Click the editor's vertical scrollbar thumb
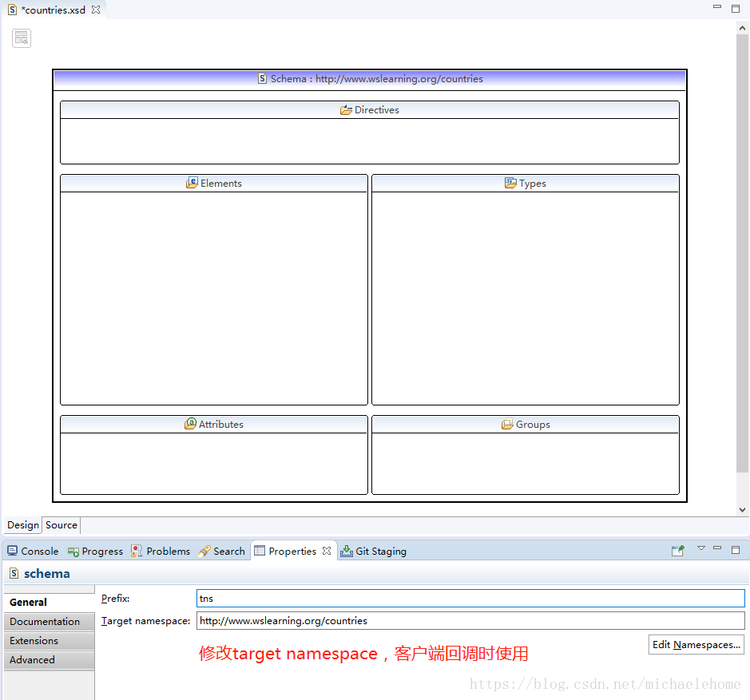Screen dimensions: 750x700 (x=742, y=253)
